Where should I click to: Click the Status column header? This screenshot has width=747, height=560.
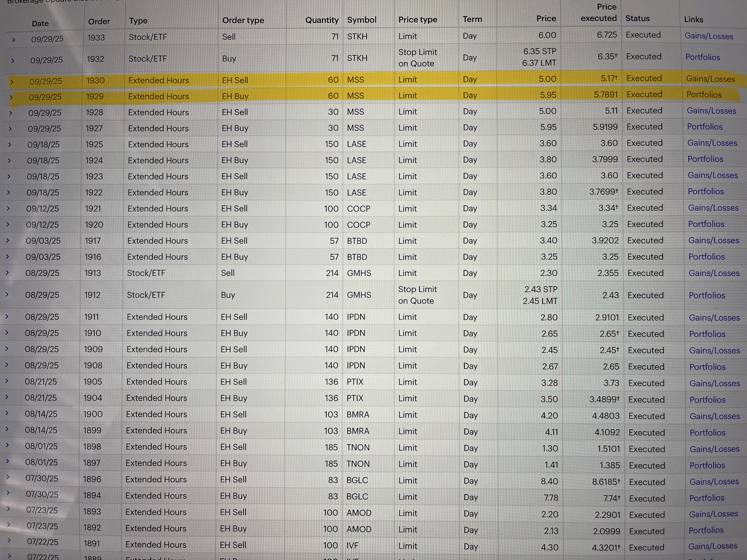coord(637,18)
